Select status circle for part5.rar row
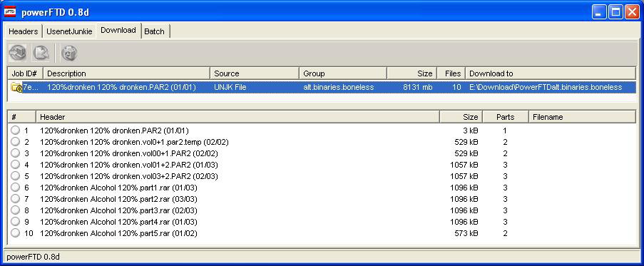Viewport: 644px width, 266px height. coord(15,233)
